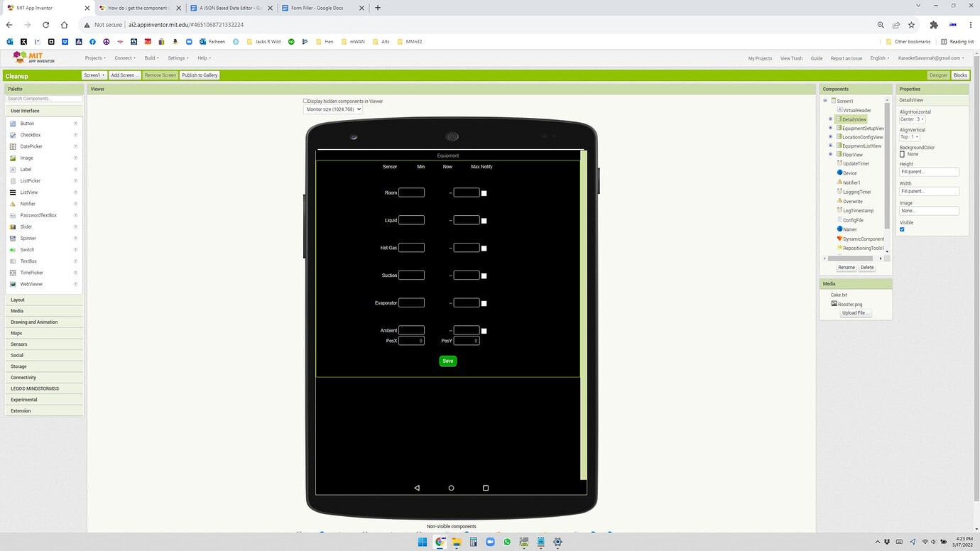Select the WebViewer component in the Palette

click(x=31, y=283)
